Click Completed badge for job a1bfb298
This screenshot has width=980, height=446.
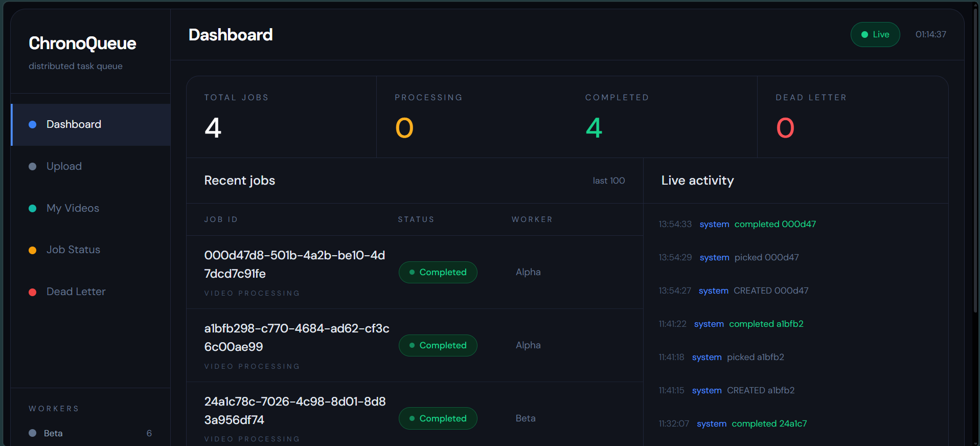coord(438,345)
